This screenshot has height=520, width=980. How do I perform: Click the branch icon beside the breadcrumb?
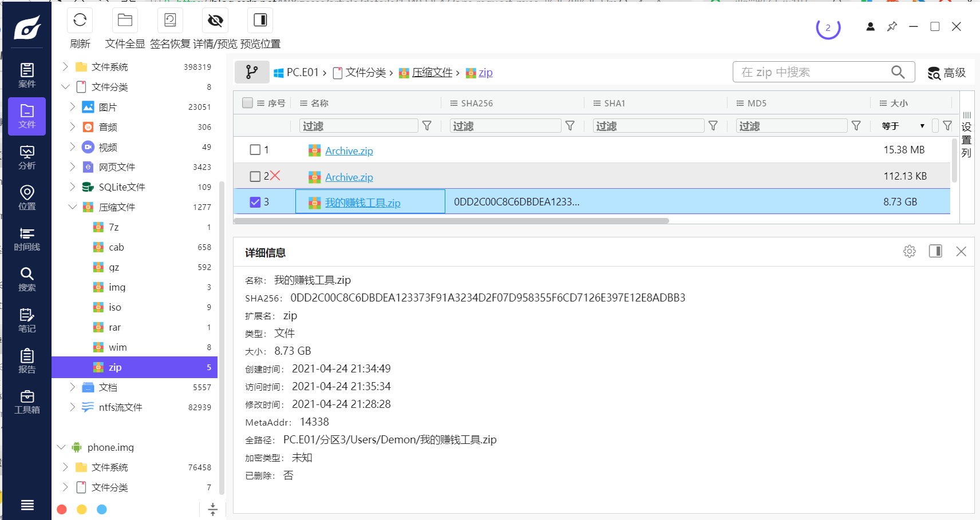[x=252, y=72]
